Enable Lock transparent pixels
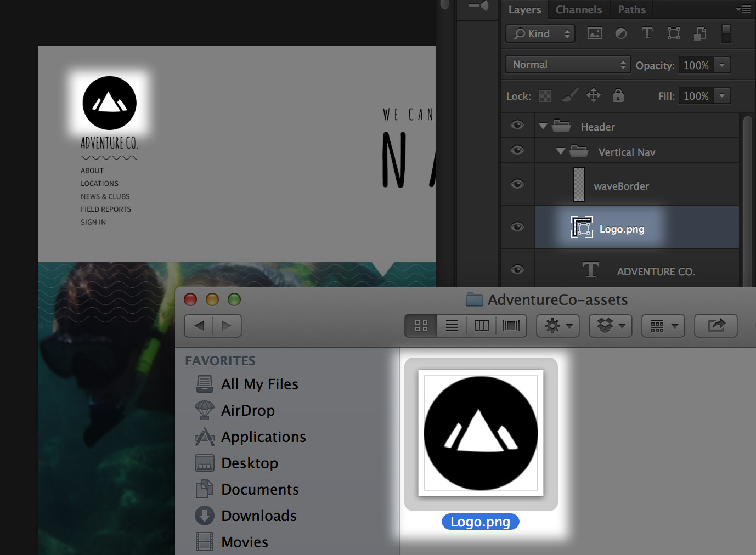The height and width of the screenshot is (555, 756). pos(545,95)
